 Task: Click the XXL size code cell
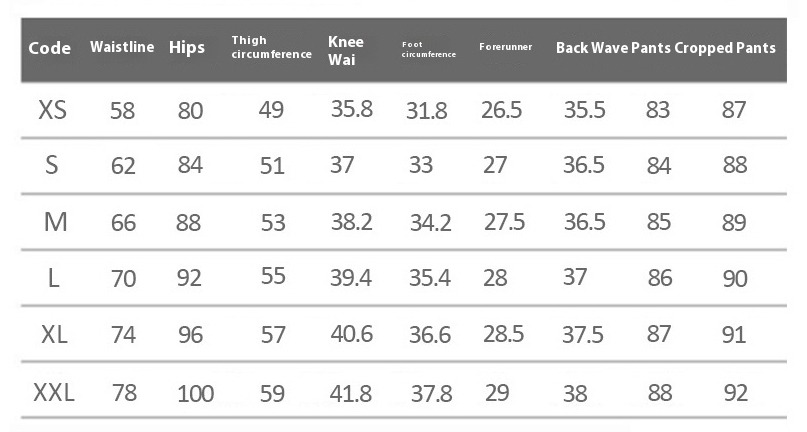[x=54, y=392]
